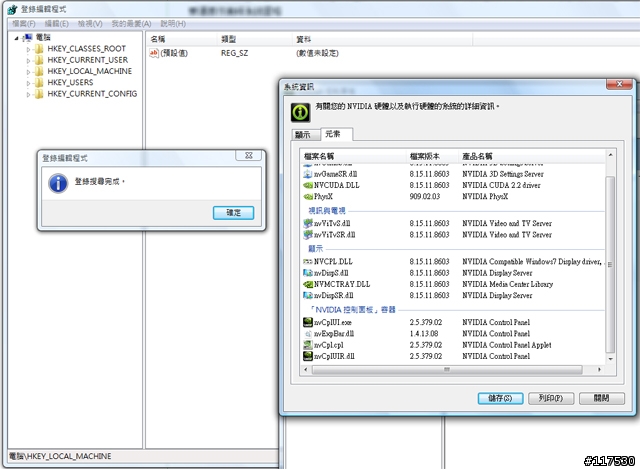Click the horizontal scrollbar right arrow
Image resolution: width=640 pixels, height=469 pixels.
(x=599, y=370)
